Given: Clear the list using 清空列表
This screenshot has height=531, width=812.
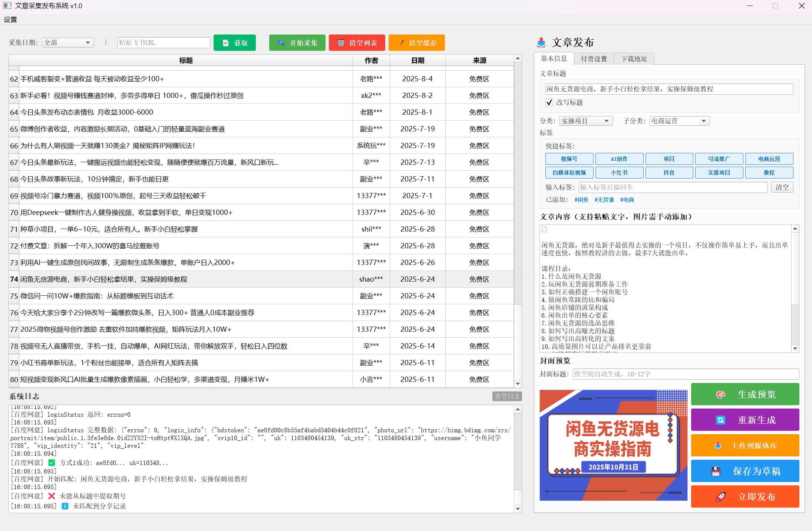Looking at the screenshot, I should pos(357,42).
